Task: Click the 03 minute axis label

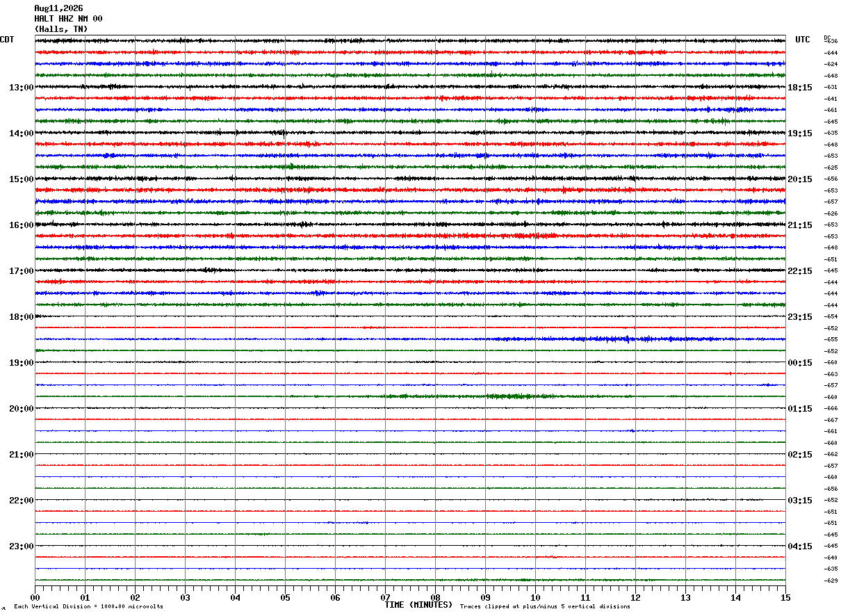Action: [185, 597]
